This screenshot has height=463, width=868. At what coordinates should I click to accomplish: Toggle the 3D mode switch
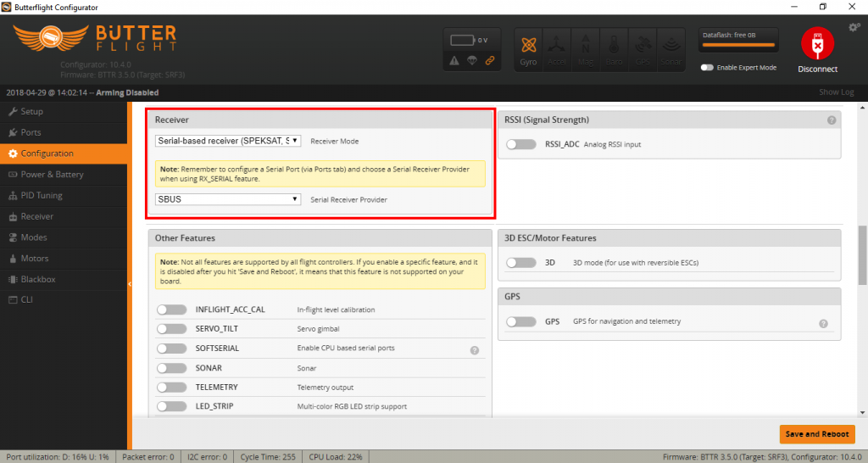pos(520,263)
